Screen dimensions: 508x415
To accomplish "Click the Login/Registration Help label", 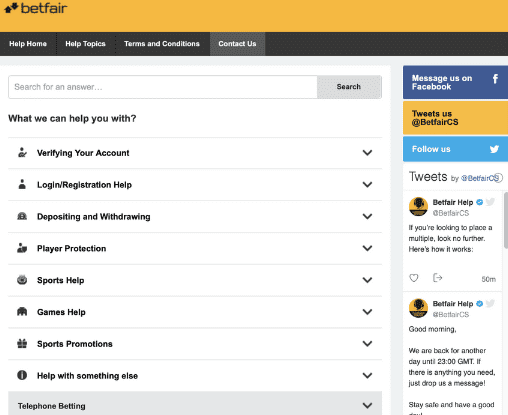I will (x=84, y=185).
